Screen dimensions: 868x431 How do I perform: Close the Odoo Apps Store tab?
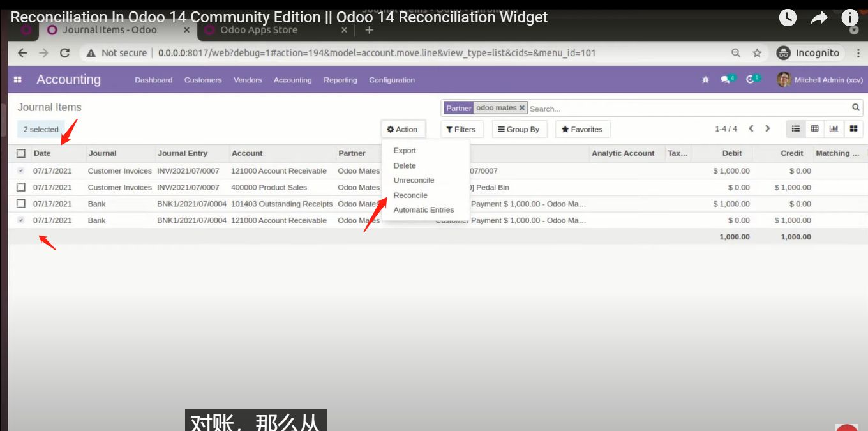point(344,30)
